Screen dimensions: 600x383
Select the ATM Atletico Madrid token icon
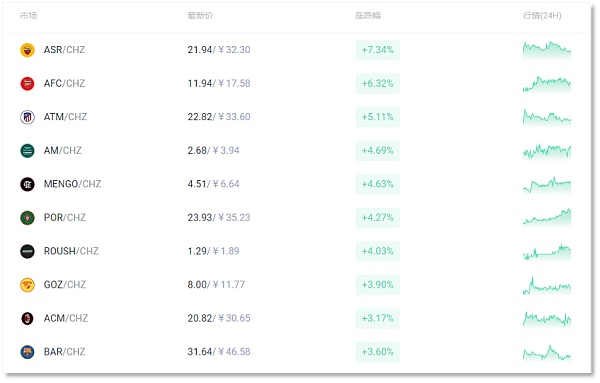tap(27, 117)
